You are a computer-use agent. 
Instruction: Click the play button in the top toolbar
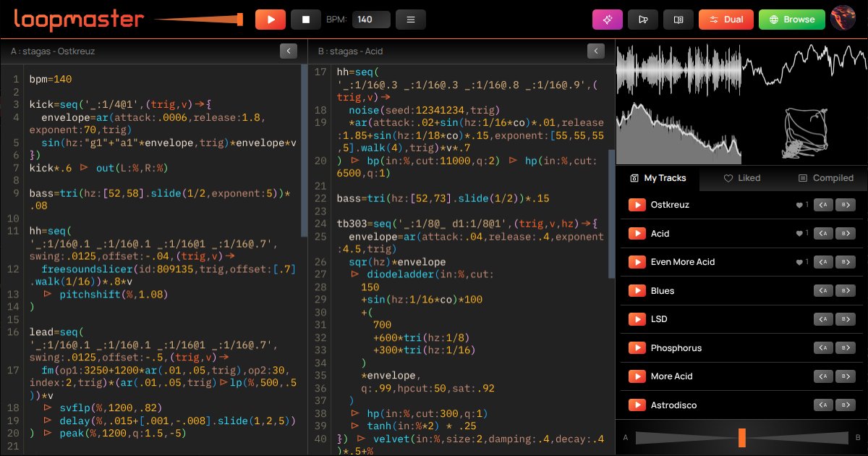click(x=271, y=19)
